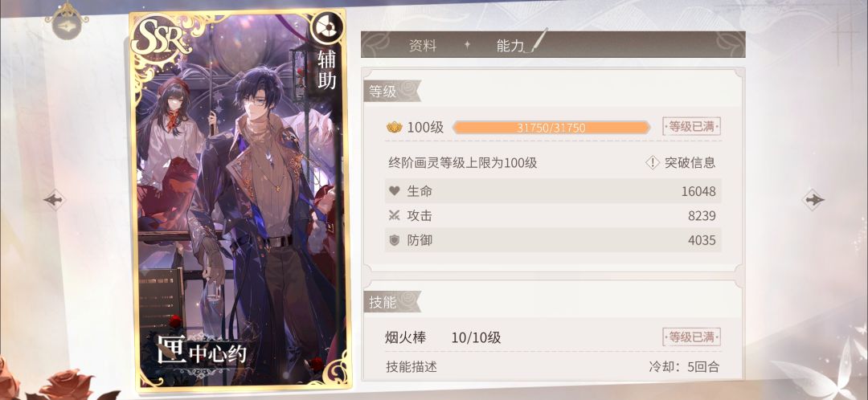This screenshot has height=400, width=868.
Task: Tap the character card artwork
Action: pyautogui.click(x=240, y=199)
